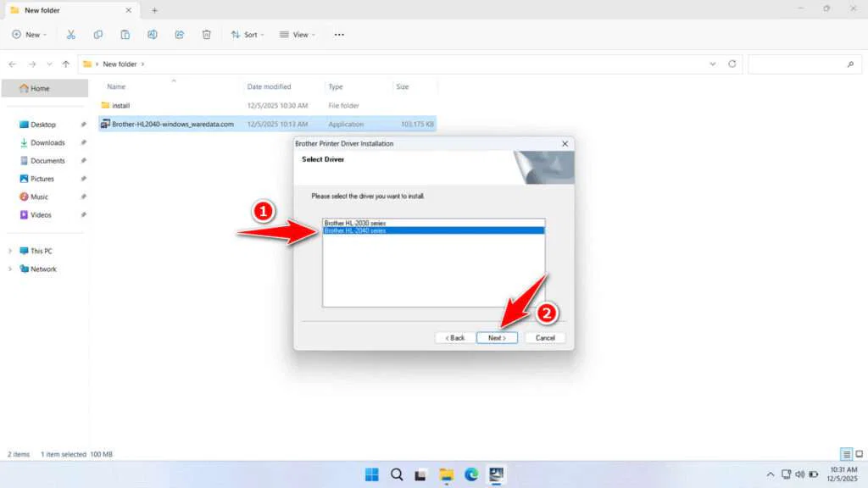Select Brother HL-2040 series driver
This screenshot has height=488, width=868.
(432, 230)
